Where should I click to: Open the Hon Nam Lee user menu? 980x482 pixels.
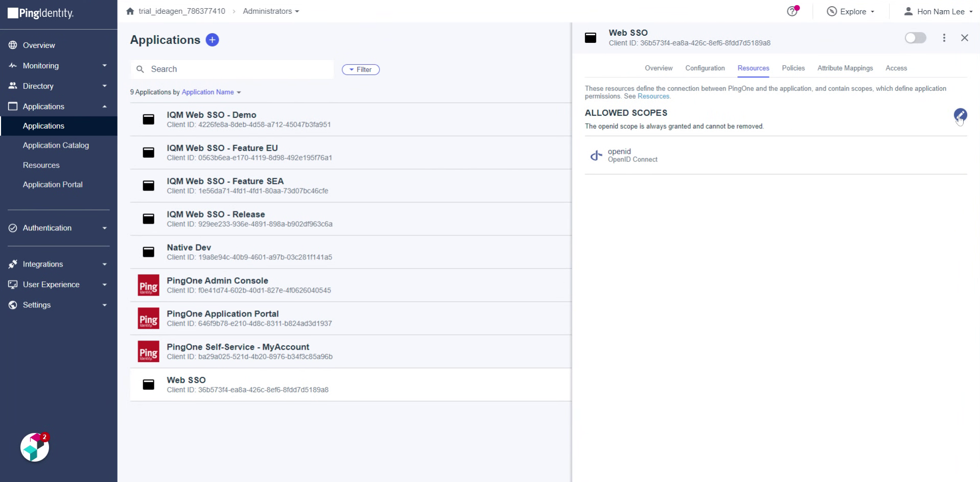938,11
